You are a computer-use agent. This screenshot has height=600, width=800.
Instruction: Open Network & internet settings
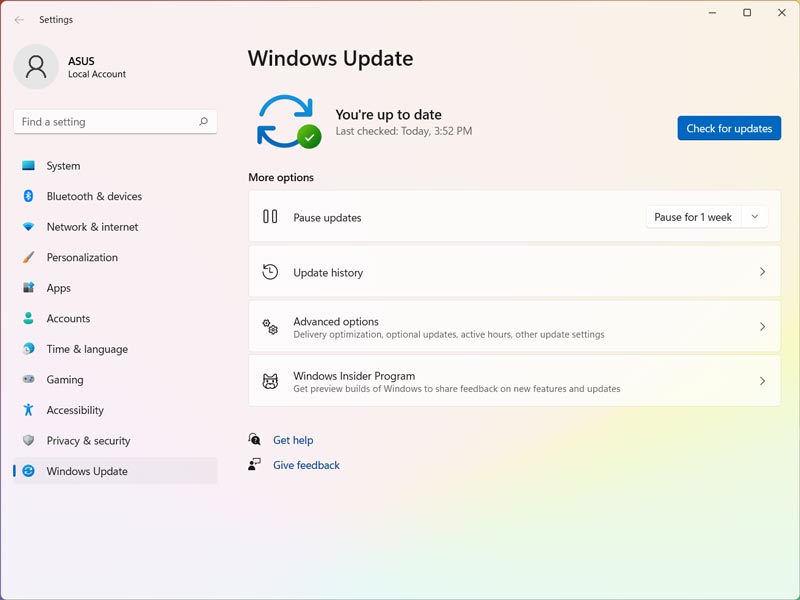tap(115, 227)
